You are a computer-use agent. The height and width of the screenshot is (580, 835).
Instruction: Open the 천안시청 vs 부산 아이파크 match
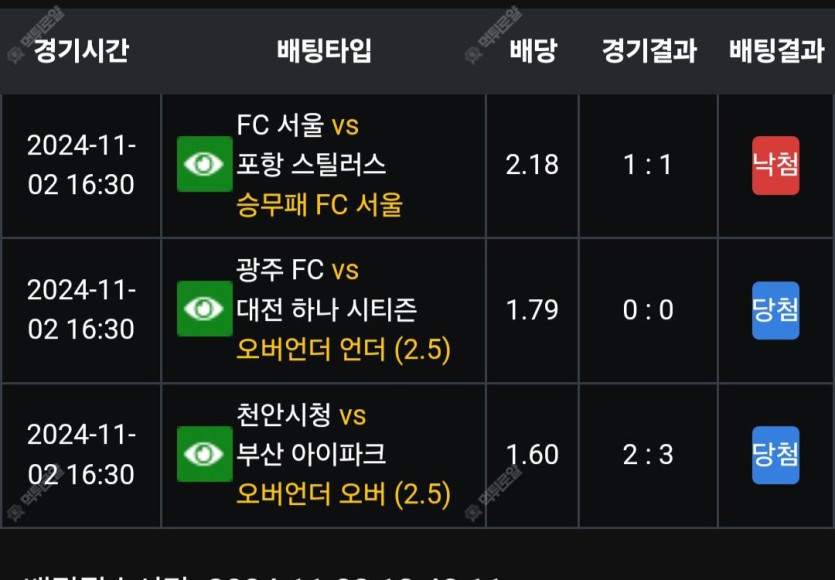311,435
